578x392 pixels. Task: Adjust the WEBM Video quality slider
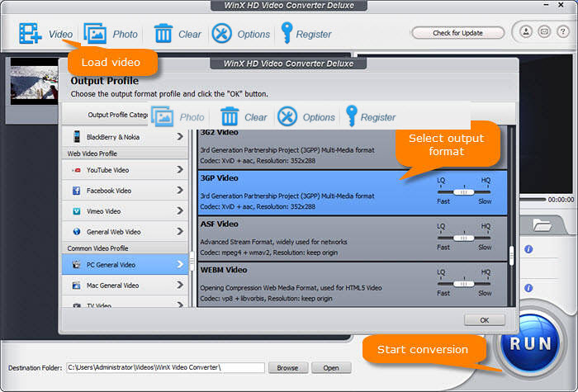[x=464, y=284]
